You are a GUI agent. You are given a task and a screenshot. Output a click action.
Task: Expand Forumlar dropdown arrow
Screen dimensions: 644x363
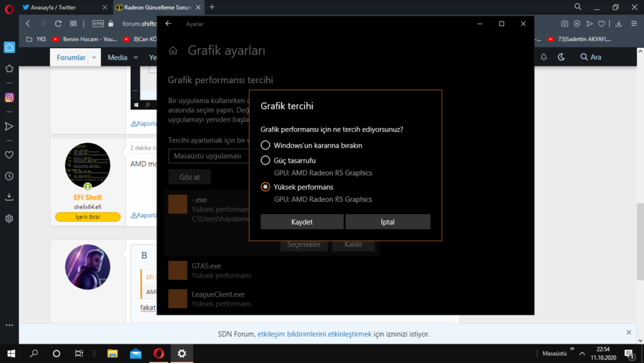pyautogui.click(x=94, y=57)
